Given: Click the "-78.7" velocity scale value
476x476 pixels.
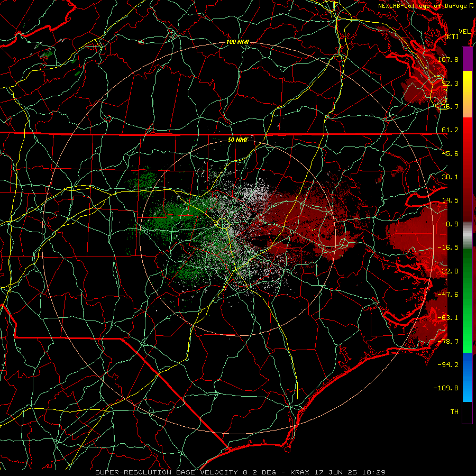Looking at the screenshot, I should tap(448, 342).
